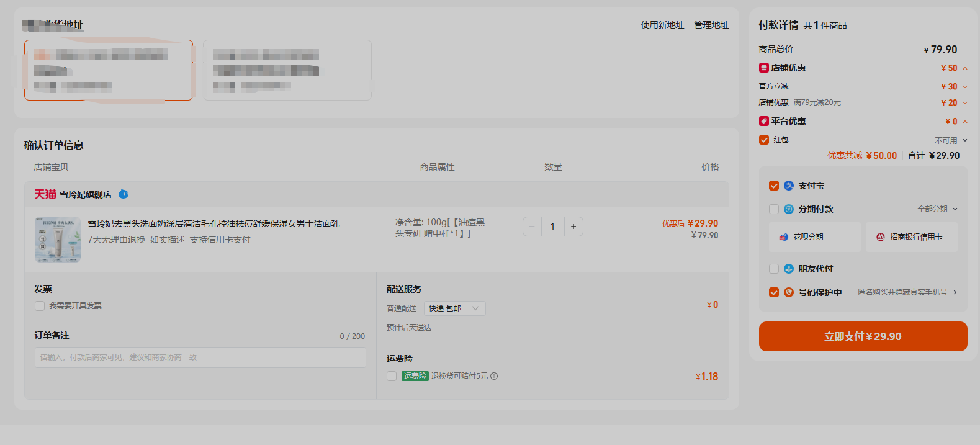Enable the 我需要开具发票 checkbox
This screenshot has height=445, width=980.
click(40, 306)
